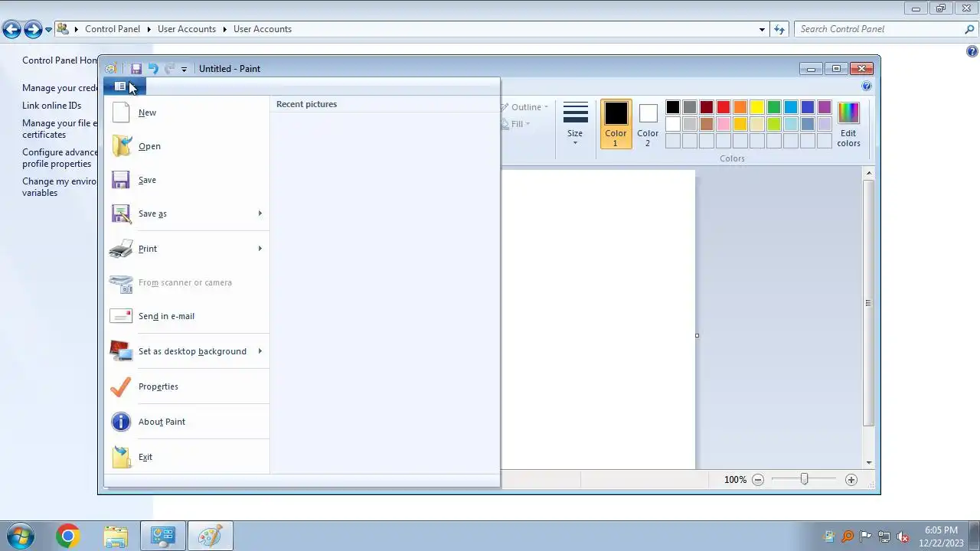The width and height of the screenshot is (980, 551).
Task: Click the Open folder icon in Paint menu
Action: tap(121, 146)
